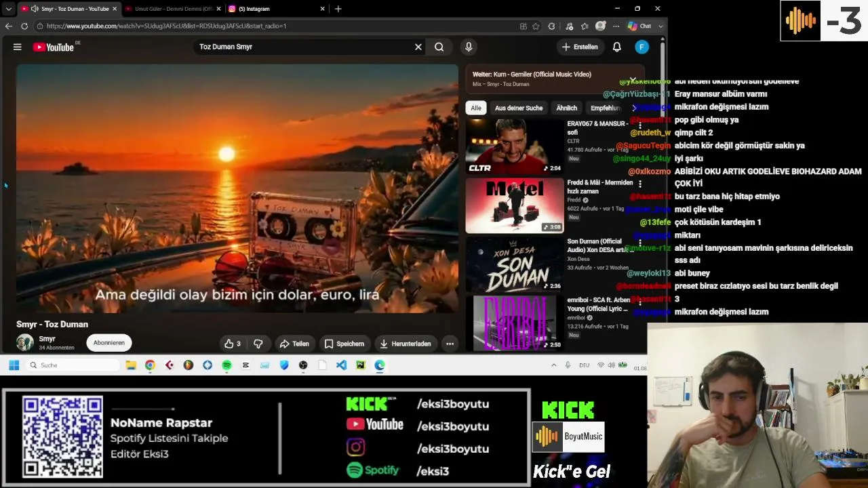Open the Son Duman video thumbnail
Image resolution: width=868 pixels, height=488 pixels.
pos(515,264)
